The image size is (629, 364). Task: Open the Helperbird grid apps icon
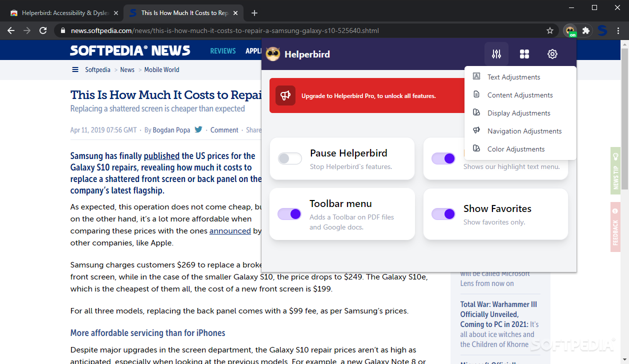(x=524, y=54)
